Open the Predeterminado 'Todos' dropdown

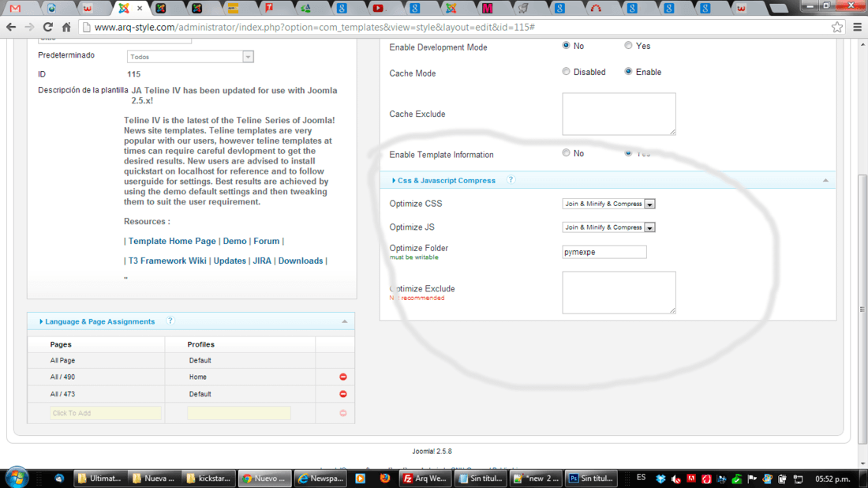pyautogui.click(x=190, y=57)
